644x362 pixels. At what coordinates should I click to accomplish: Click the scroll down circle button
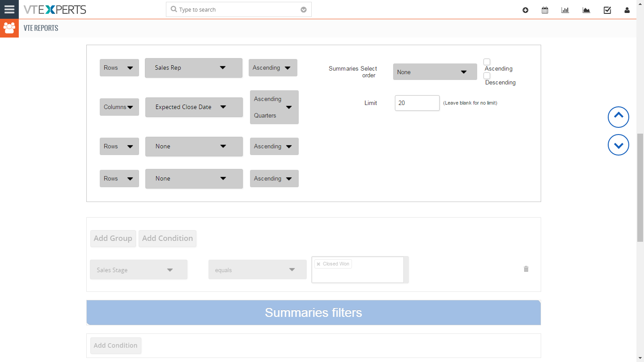click(x=619, y=145)
